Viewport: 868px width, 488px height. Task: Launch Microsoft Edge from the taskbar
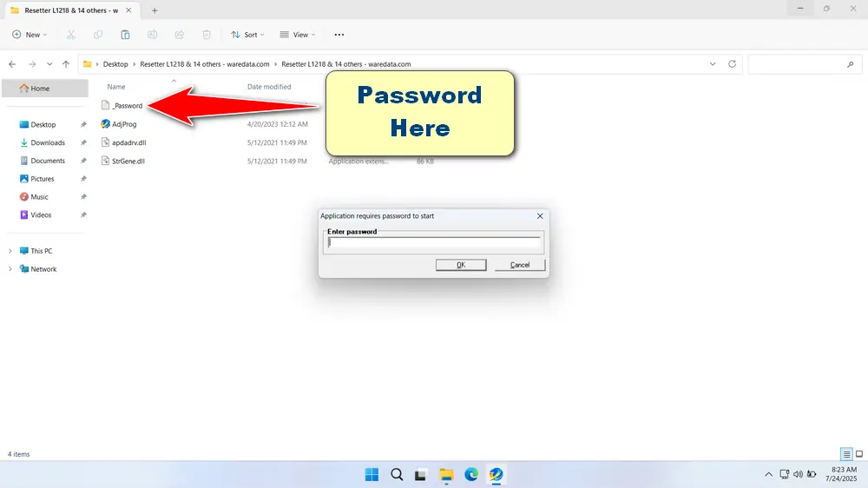point(471,475)
